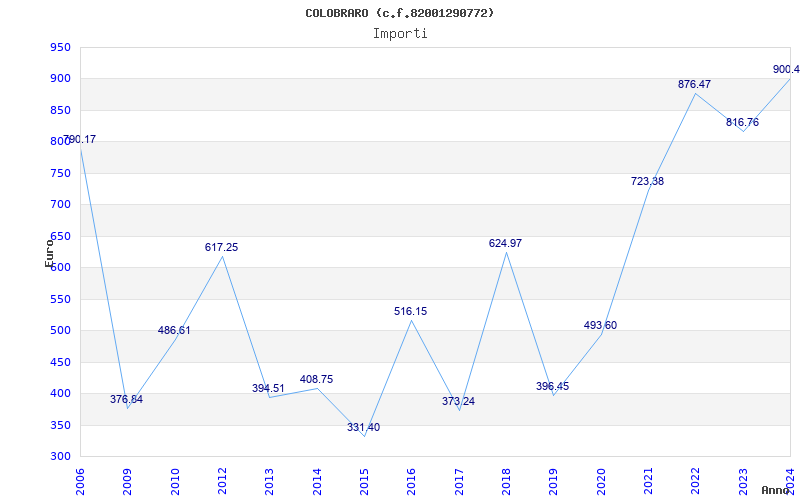The height and width of the screenshot is (500, 800).
Task: Select the 493.60 data label for 2020
Action: click(600, 325)
